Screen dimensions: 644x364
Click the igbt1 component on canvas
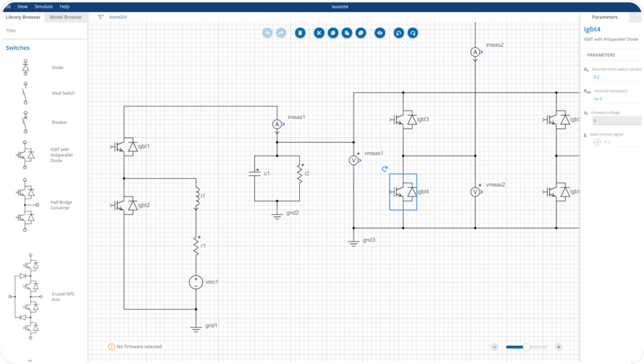pyautogui.click(x=125, y=147)
